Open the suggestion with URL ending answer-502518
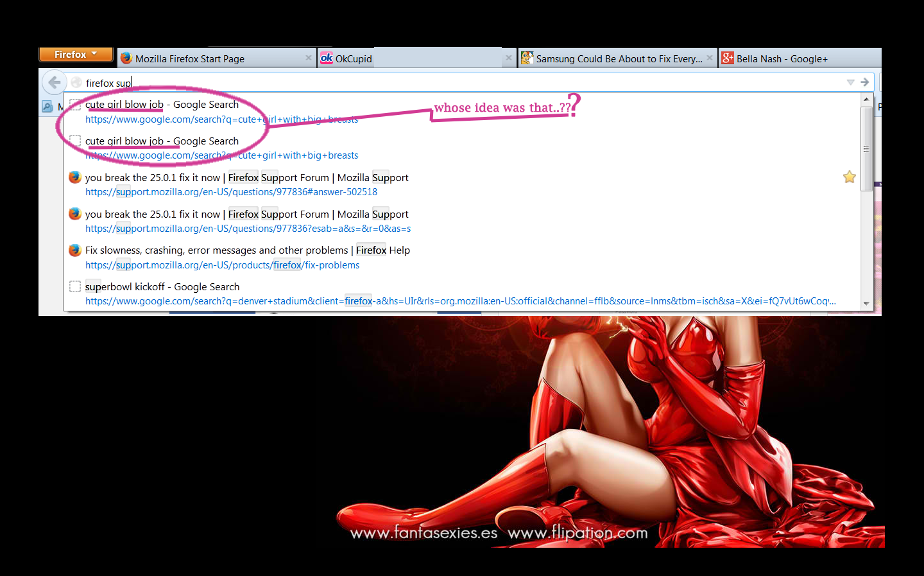 pos(461,184)
